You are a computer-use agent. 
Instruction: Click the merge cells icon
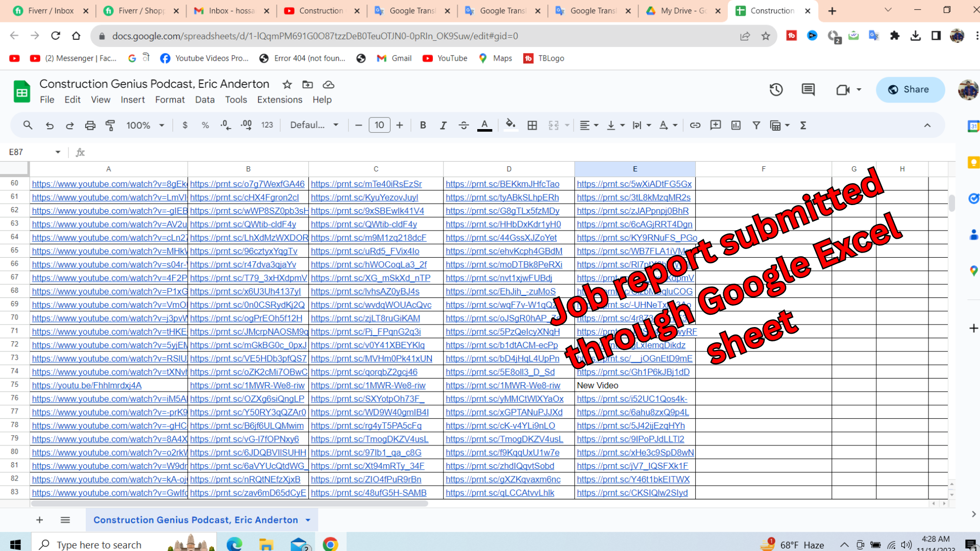coord(554,125)
